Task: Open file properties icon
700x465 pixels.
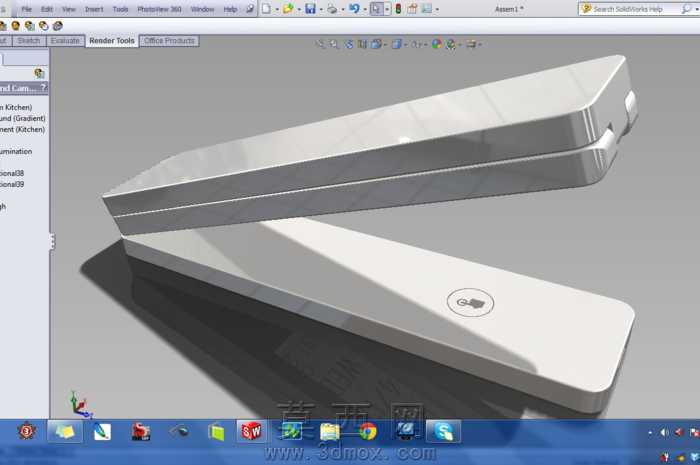Action: [x=412, y=8]
